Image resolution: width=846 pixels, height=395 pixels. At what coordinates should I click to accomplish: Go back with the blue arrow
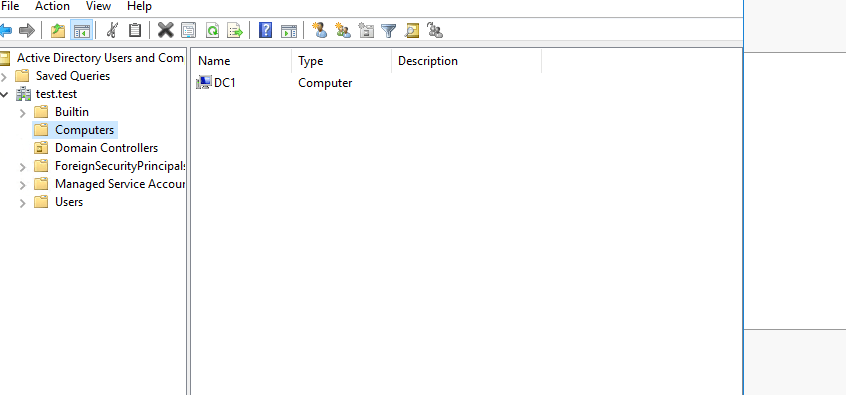coord(5,30)
